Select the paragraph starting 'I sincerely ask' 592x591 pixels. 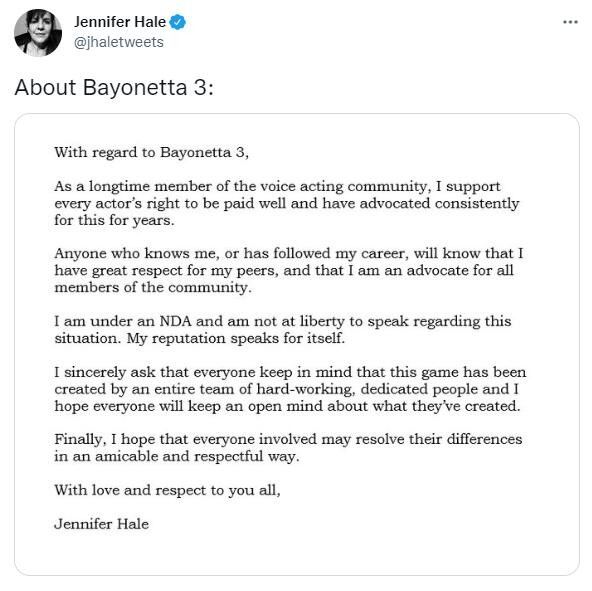click(x=290, y=389)
